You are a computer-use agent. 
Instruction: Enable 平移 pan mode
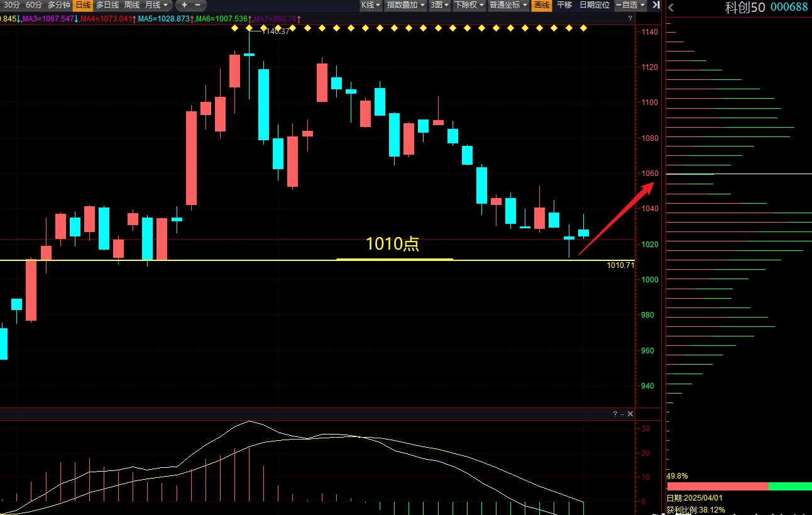coord(564,5)
